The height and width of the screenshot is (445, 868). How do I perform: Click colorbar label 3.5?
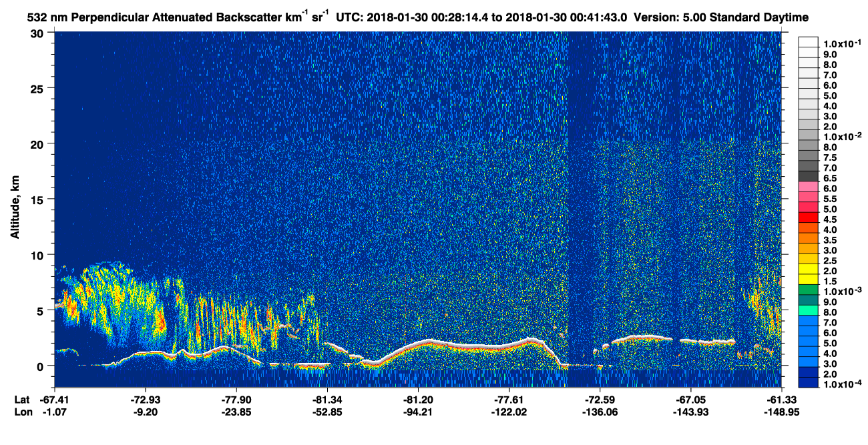[830, 240]
